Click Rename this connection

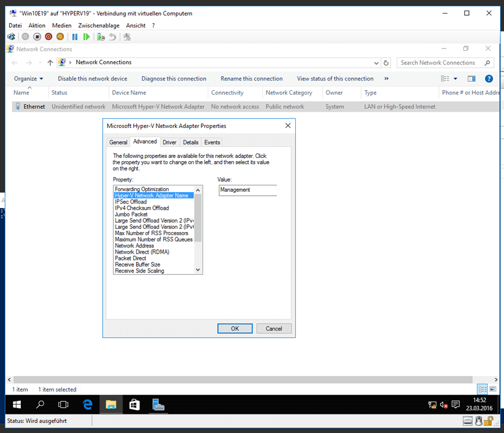click(252, 78)
